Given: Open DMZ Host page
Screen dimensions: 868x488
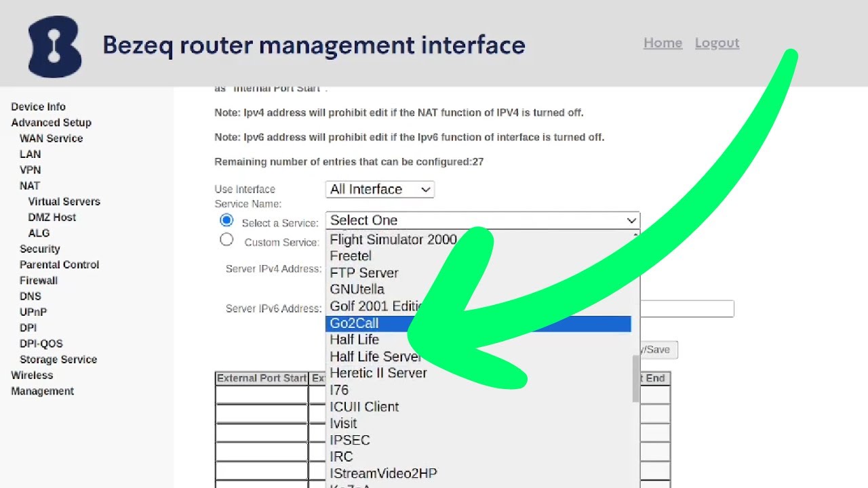Looking at the screenshot, I should 52,218.
